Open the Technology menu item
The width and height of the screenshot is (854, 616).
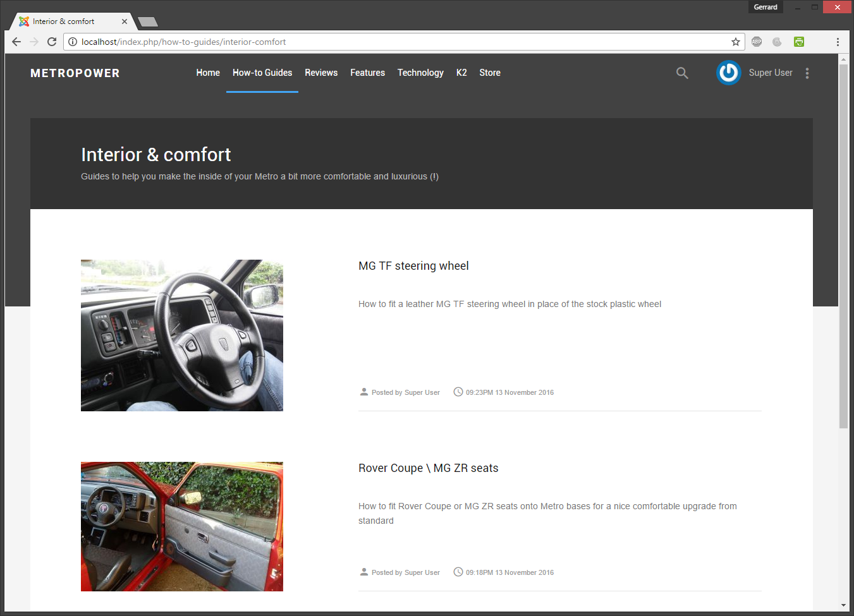click(x=420, y=73)
